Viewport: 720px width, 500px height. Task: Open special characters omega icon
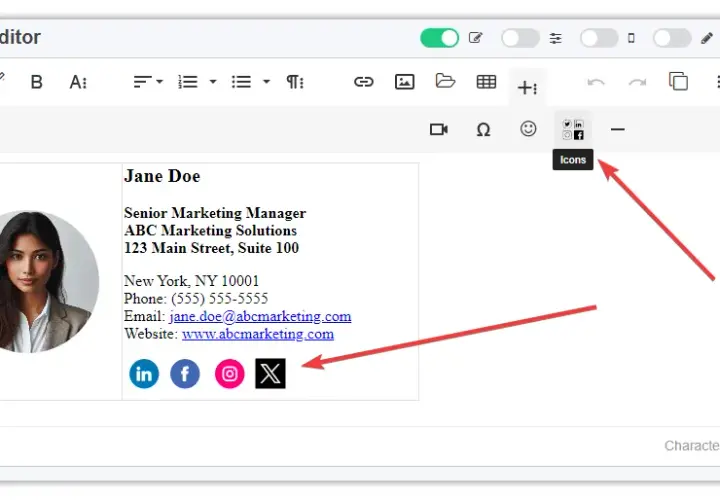[483, 130]
